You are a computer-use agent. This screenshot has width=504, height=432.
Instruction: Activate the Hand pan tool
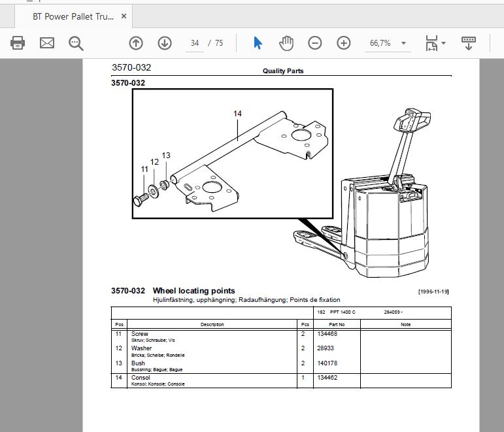pos(286,43)
